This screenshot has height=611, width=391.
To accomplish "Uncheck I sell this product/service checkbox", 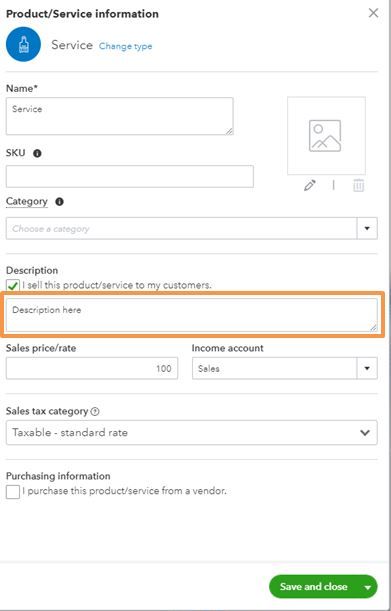I will [12, 285].
